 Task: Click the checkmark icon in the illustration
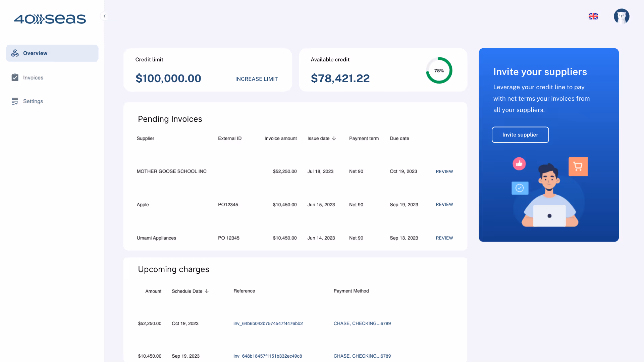pos(520,188)
